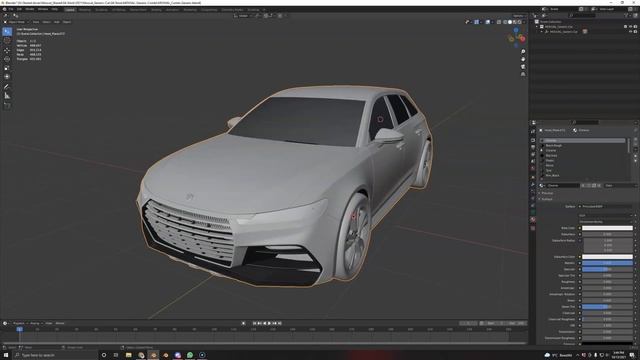The width and height of the screenshot is (640, 360).
Task: Open the Scene properties tab
Action: (533, 161)
